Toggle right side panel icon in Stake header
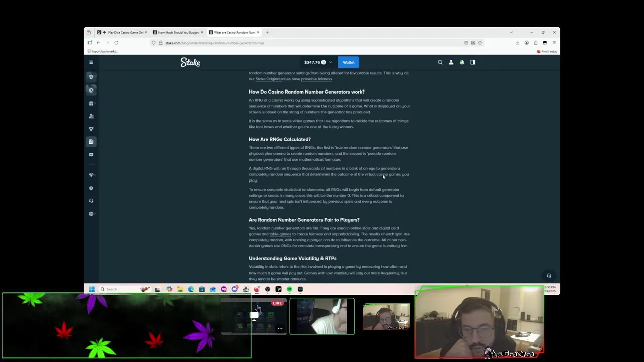Viewport: 644px width, 362px height. pos(473,62)
